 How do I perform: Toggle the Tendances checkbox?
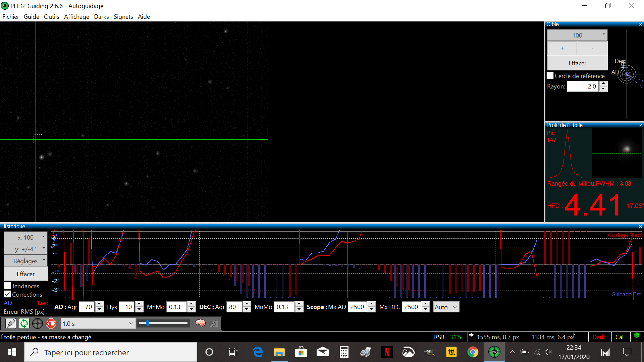coord(7,286)
